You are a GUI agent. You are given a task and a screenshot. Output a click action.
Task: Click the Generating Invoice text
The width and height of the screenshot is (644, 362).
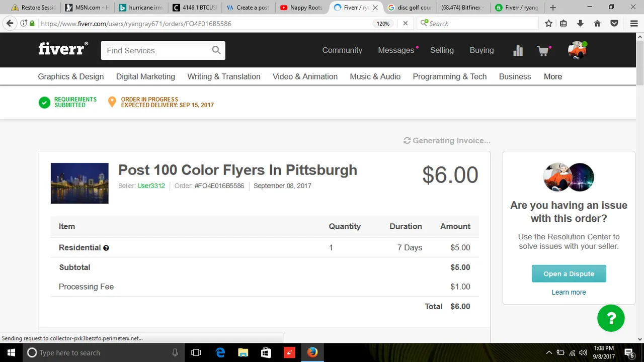(x=451, y=141)
